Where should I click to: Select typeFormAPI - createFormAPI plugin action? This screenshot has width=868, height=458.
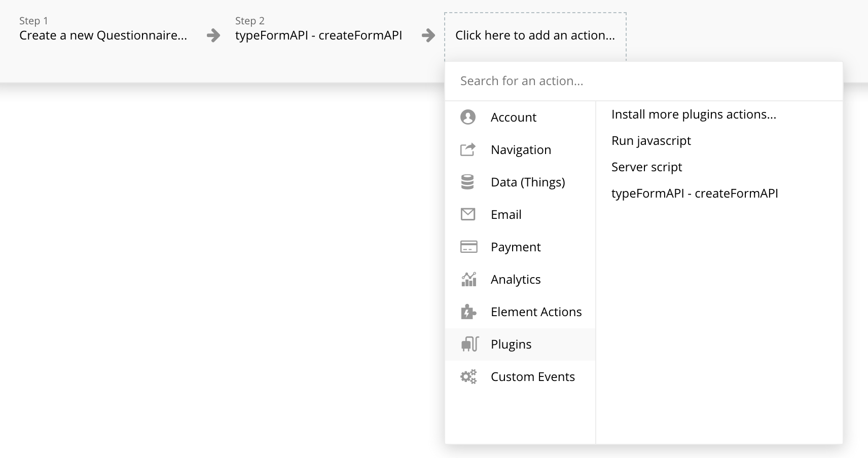(694, 193)
